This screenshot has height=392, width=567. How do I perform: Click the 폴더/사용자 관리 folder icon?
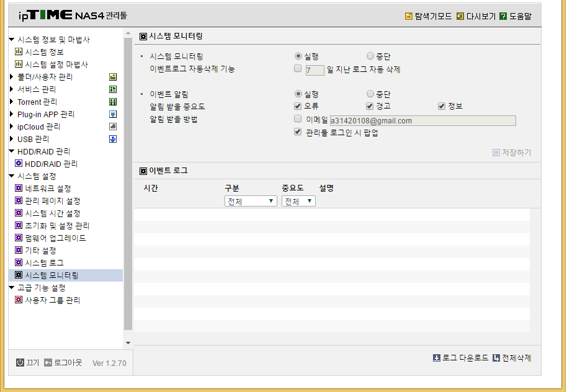point(113,77)
